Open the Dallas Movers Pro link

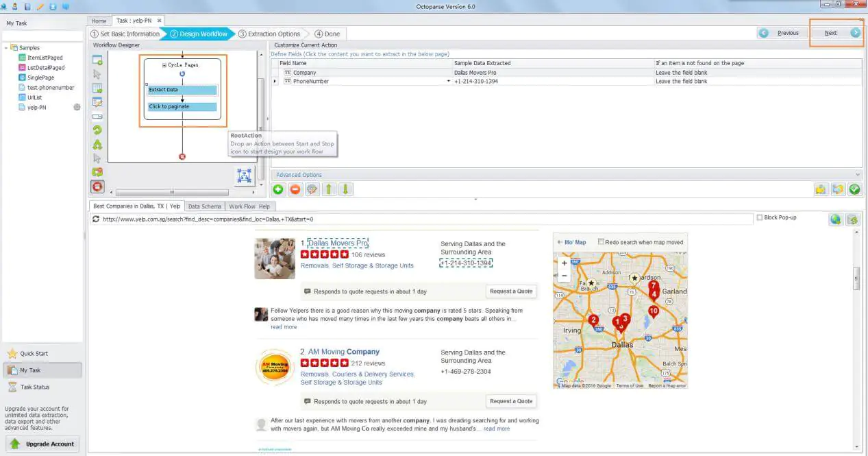coord(338,243)
